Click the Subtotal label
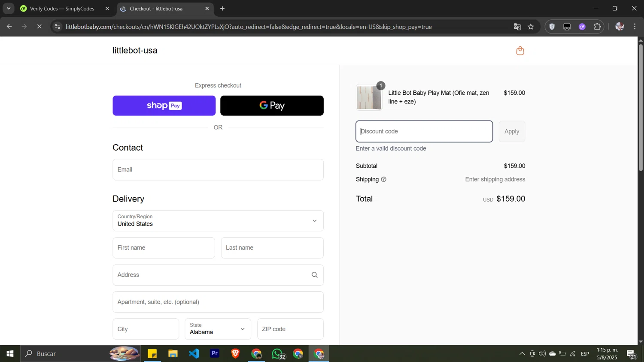The image size is (644, 362). point(367,166)
